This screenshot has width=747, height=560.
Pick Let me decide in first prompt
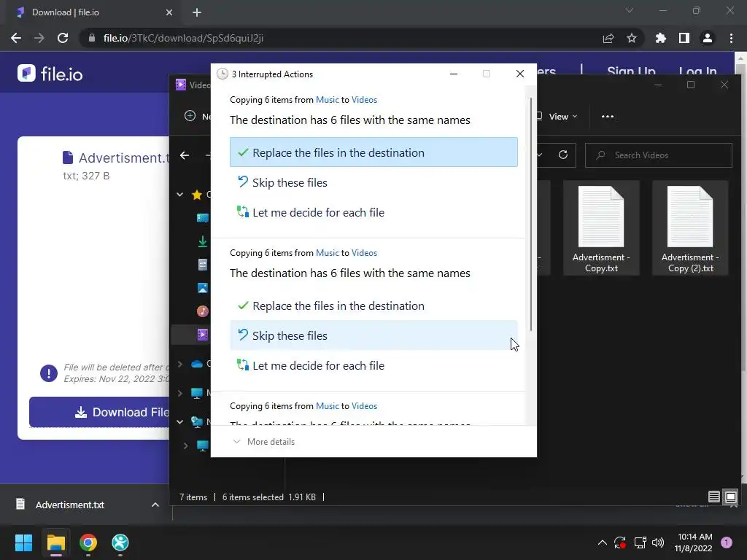[373, 212]
